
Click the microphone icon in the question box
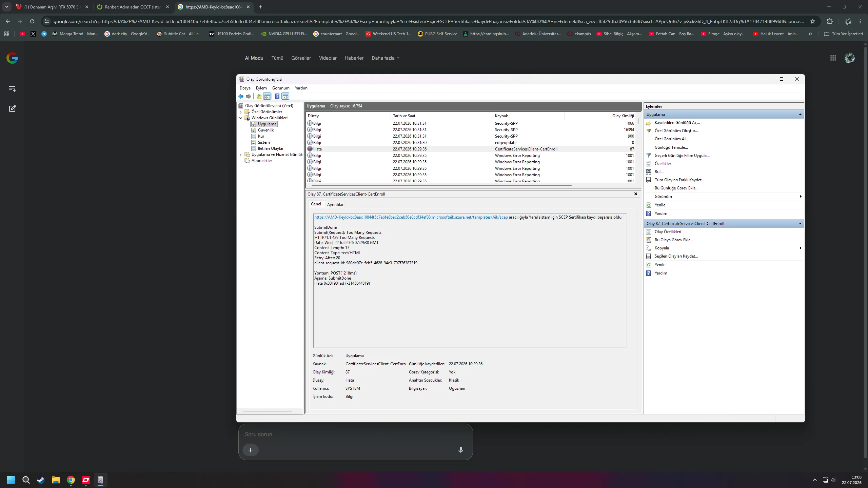[460, 450]
